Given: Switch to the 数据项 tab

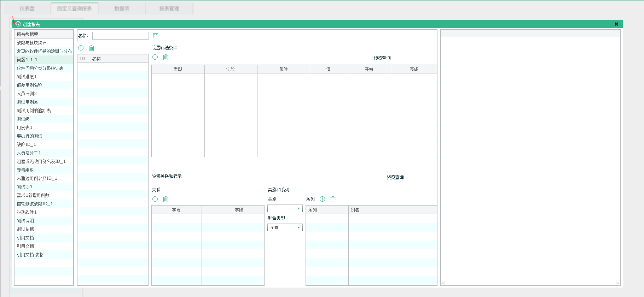Looking at the screenshot, I should [122, 8].
